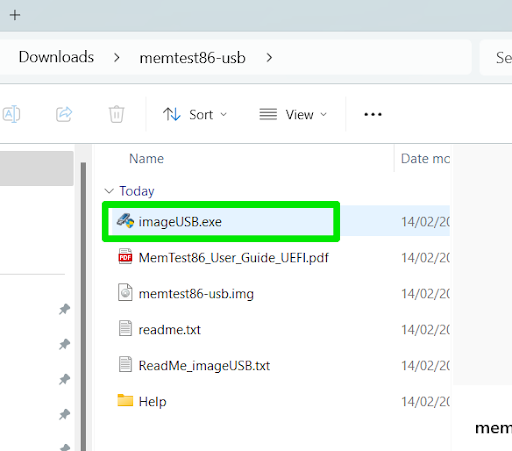Click the text file icon of readme.txt

click(x=125, y=328)
